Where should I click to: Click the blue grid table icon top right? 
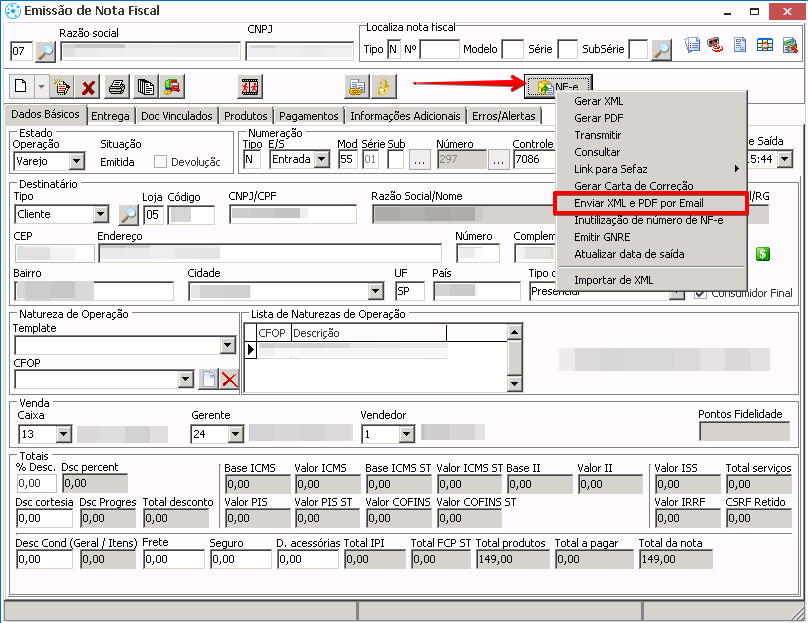click(765, 45)
